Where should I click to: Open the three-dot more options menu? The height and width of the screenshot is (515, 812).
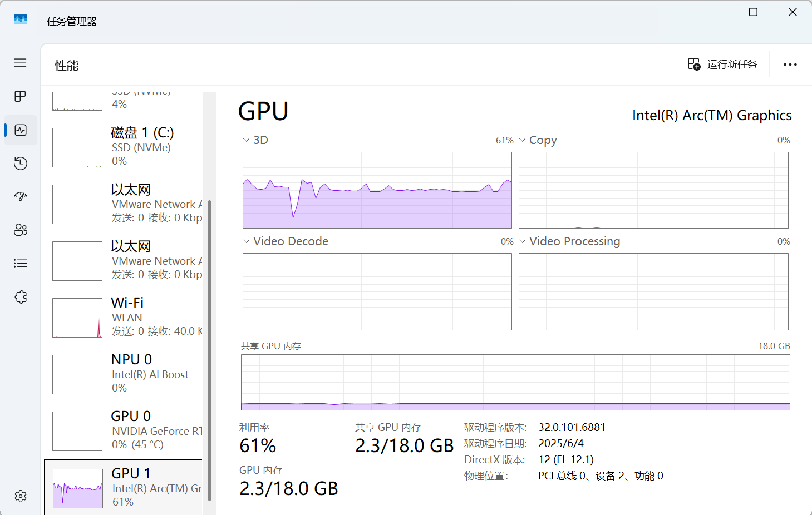tap(790, 65)
